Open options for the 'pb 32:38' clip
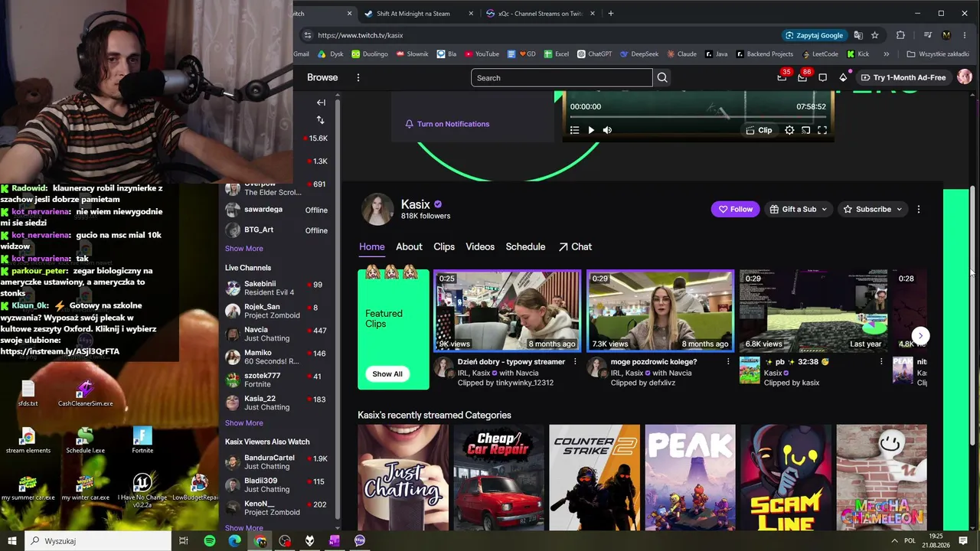Screen dimensions: 980x551 881,362
